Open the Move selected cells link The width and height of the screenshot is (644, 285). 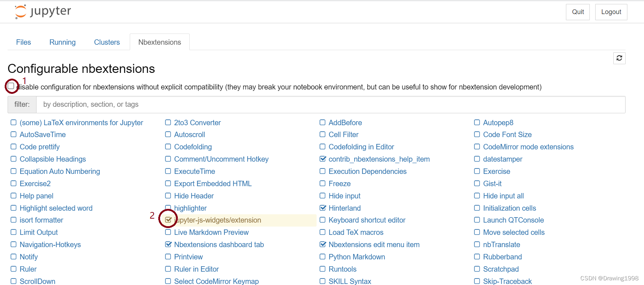tap(514, 232)
